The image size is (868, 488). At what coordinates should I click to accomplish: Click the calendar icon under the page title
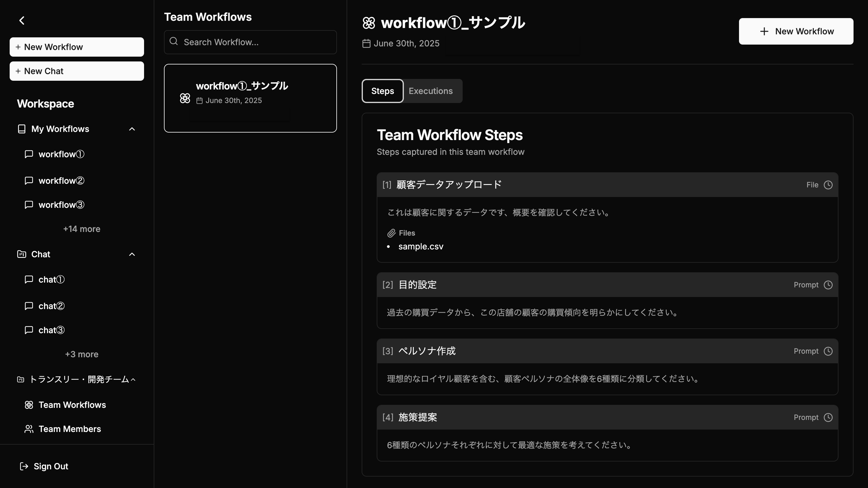366,43
